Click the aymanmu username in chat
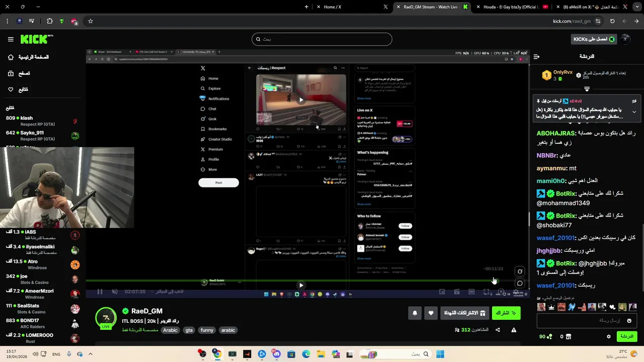The height and width of the screenshot is (362, 644). (551, 168)
